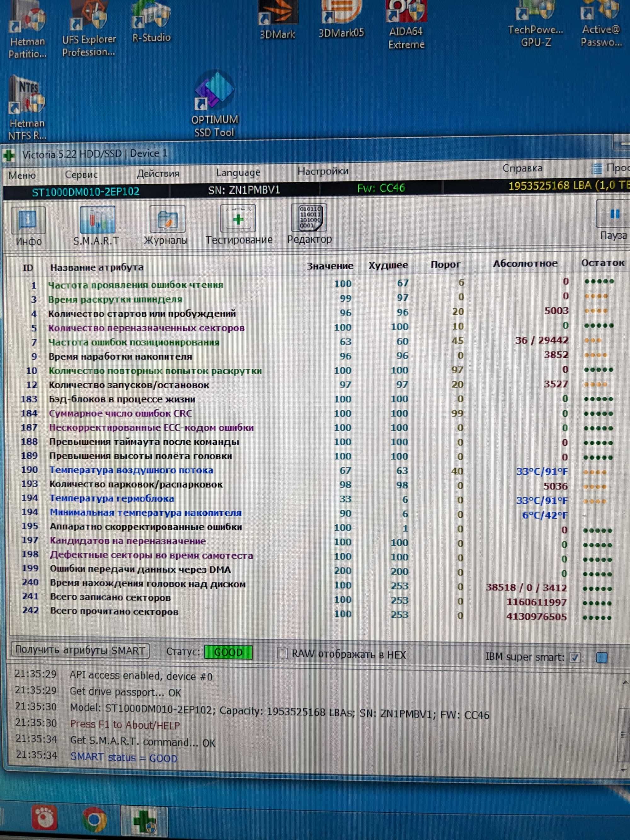Open 3DMark05 desktop shortcut
Screen dimensions: 630x840
[341, 19]
